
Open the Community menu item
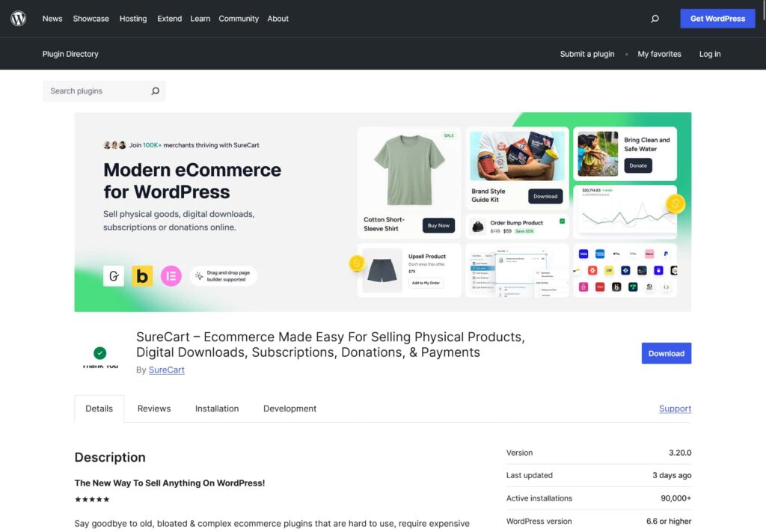pyautogui.click(x=238, y=19)
